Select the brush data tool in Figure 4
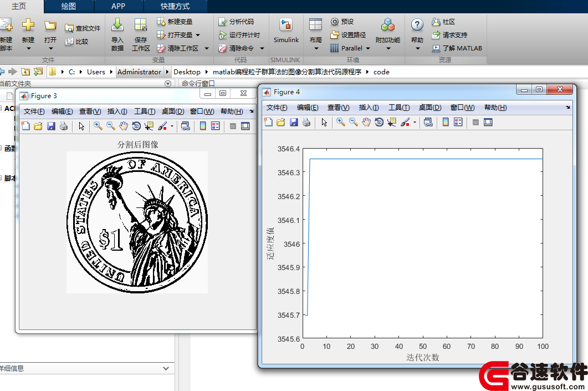Image resolution: width=588 pixels, height=391 pixels. (x=405, y=123)
